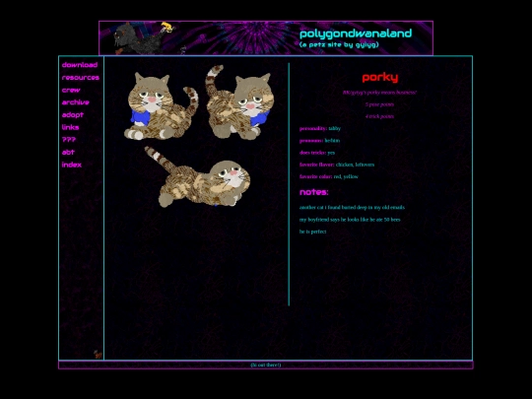Click the links menu item
Image resolution: width=532 pixels, height=399 pixels.
(70, 127)
